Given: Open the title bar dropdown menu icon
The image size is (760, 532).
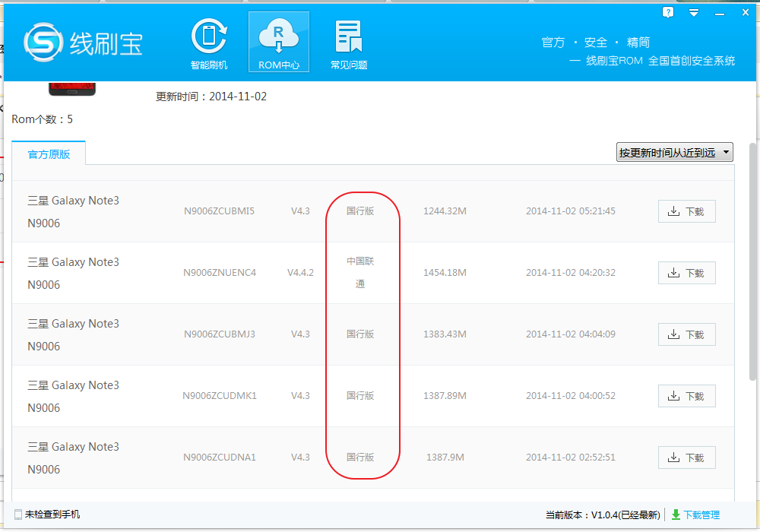Looking at the screenshot, I should pyautogui.click(x=694, y=13).
